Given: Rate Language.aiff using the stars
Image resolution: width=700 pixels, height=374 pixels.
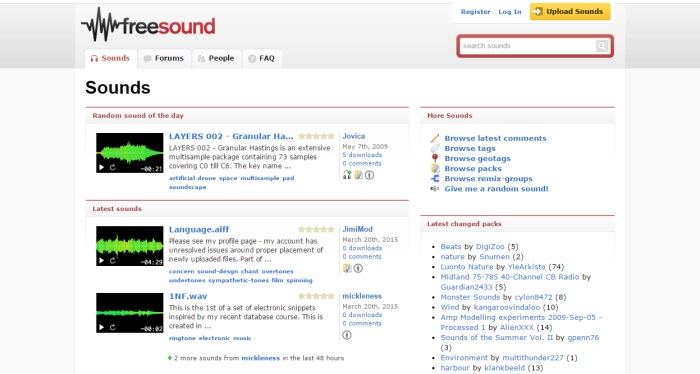Looking at the screenshot, I should (x=316, y=229).
